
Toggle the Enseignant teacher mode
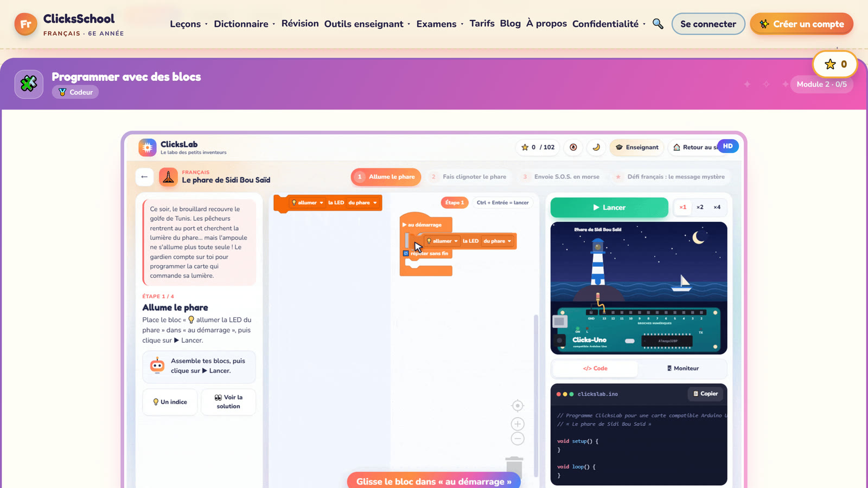coord(637,147)
